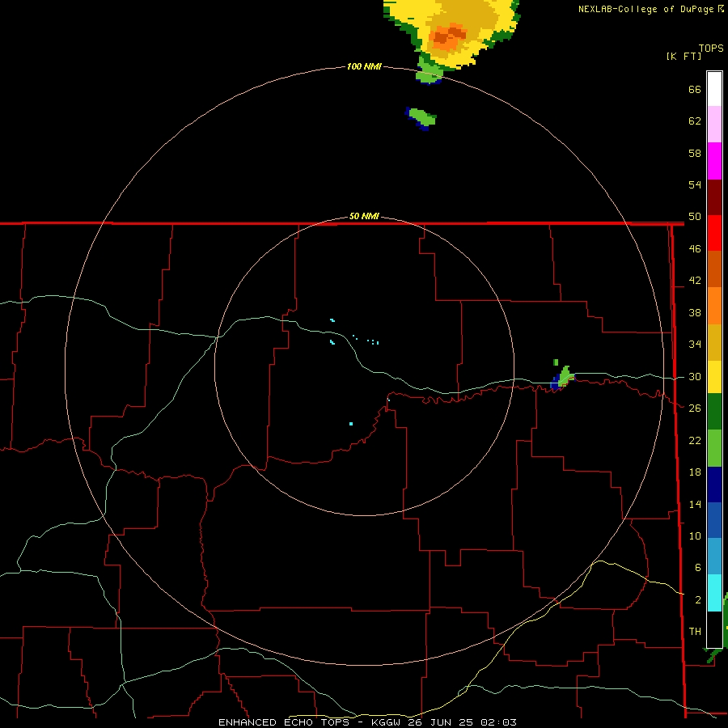Click the TOPS legend title
The width and height of the screenshot is (728, 728).
point(711,48)
